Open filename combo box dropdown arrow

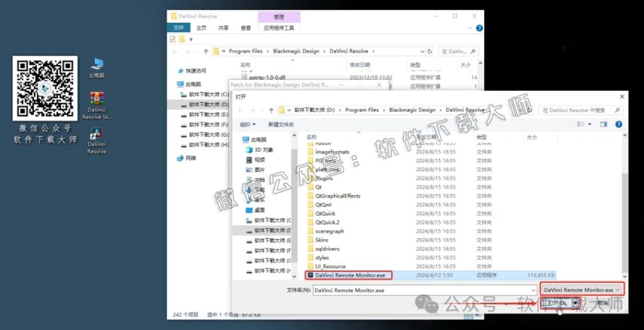click(533, 290)
